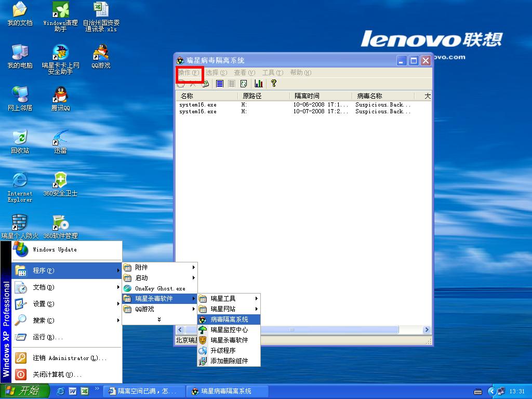This screenshot has height=399, width=532.
Task: Open the 我的文档 desktop icon
Action: pos(20,14)
